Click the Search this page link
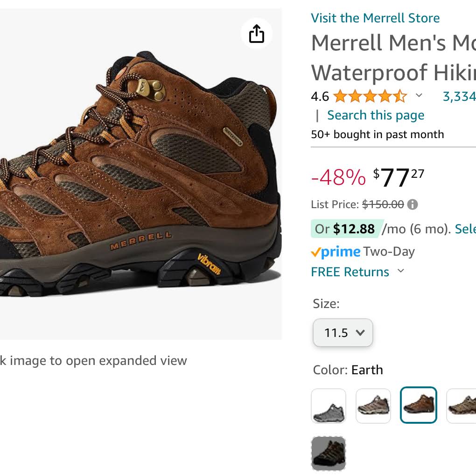 click(x=376, y=115)
